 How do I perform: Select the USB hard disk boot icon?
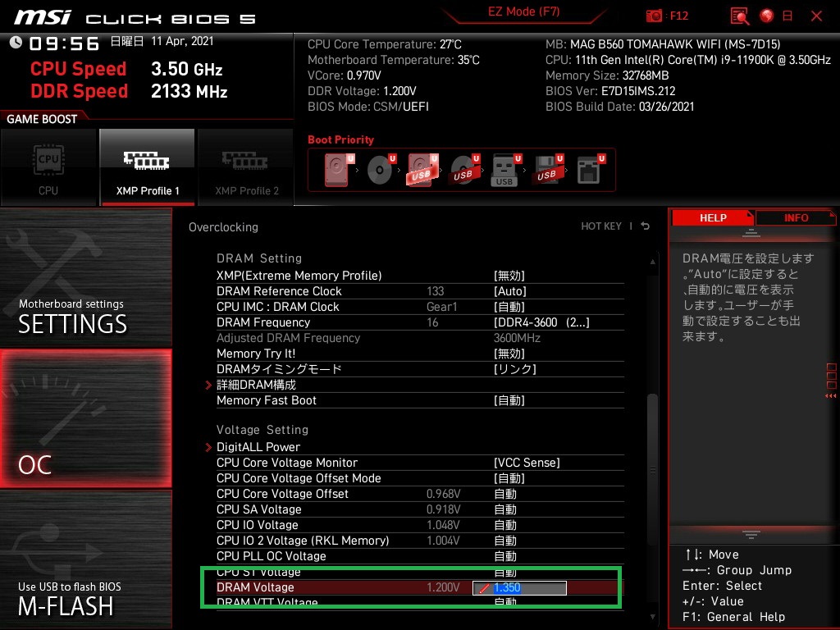tap(422, 170)
